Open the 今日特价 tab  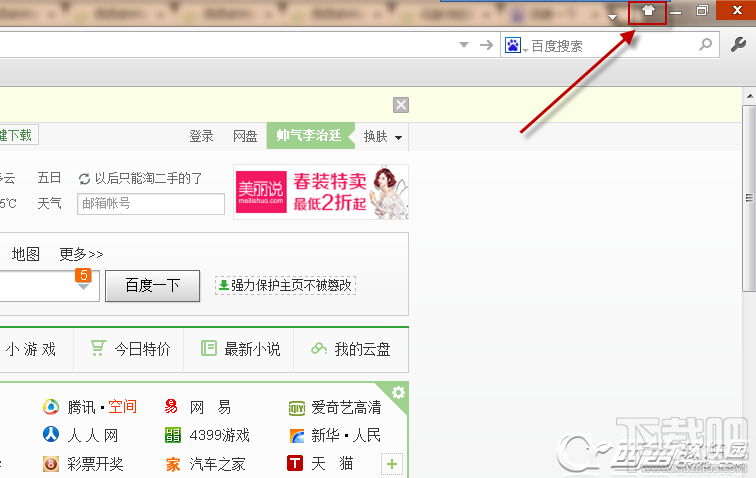click(129, 349)
